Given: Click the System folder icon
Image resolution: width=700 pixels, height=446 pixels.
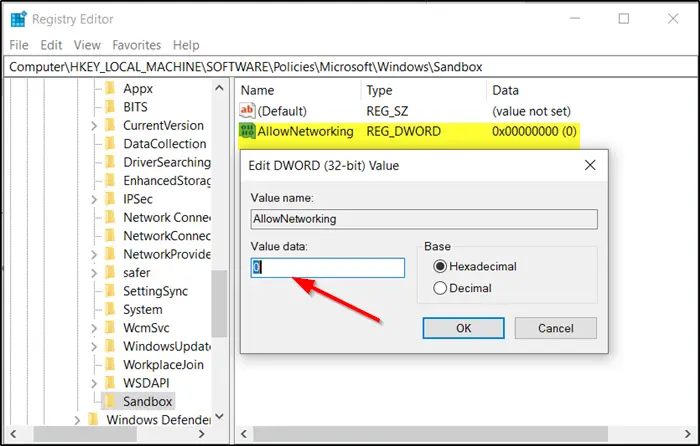Looking at the screenshot, I should 110,309.
